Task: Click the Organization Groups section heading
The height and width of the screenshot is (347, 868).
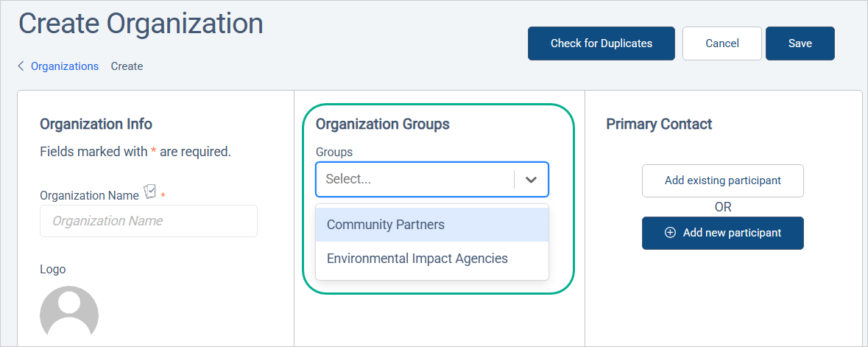Action: pos(382,124)
